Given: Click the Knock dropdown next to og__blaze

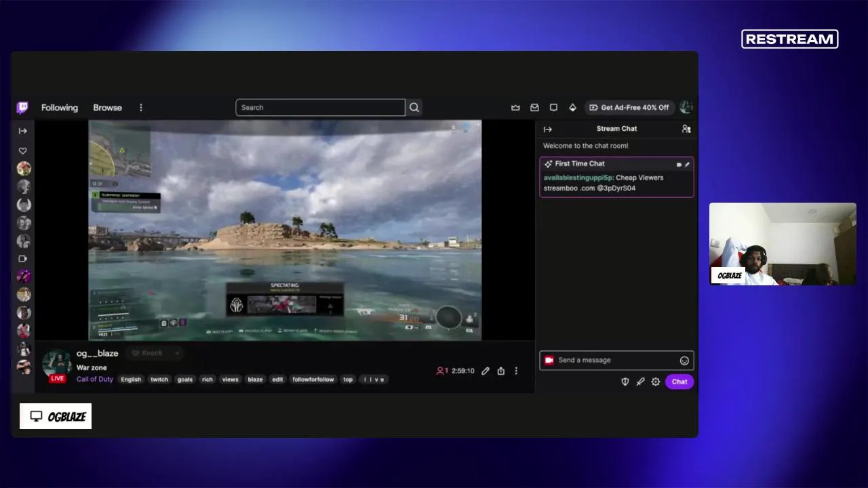Looking at the screenshot, I should click(x=156, y=353).
